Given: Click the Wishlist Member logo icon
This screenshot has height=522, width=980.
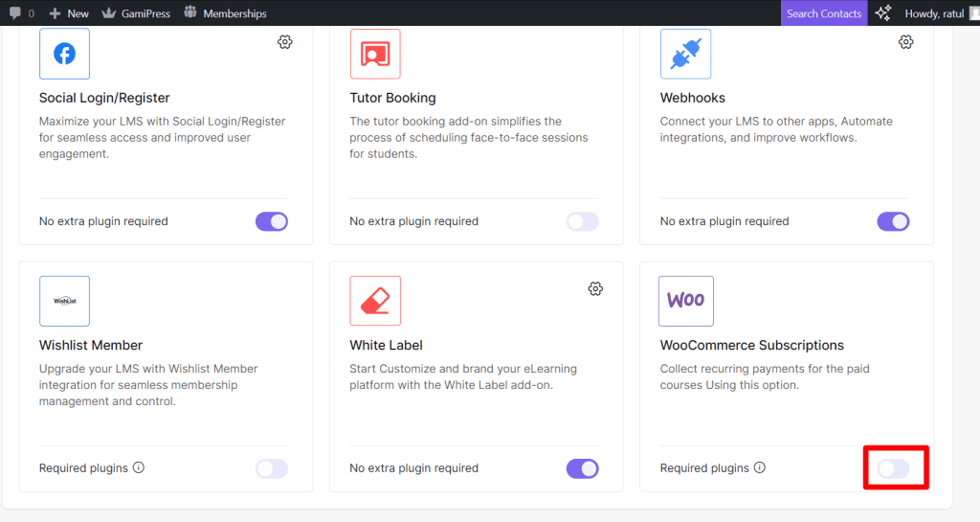Looking at the screenshot, I should tap(64, 301).
